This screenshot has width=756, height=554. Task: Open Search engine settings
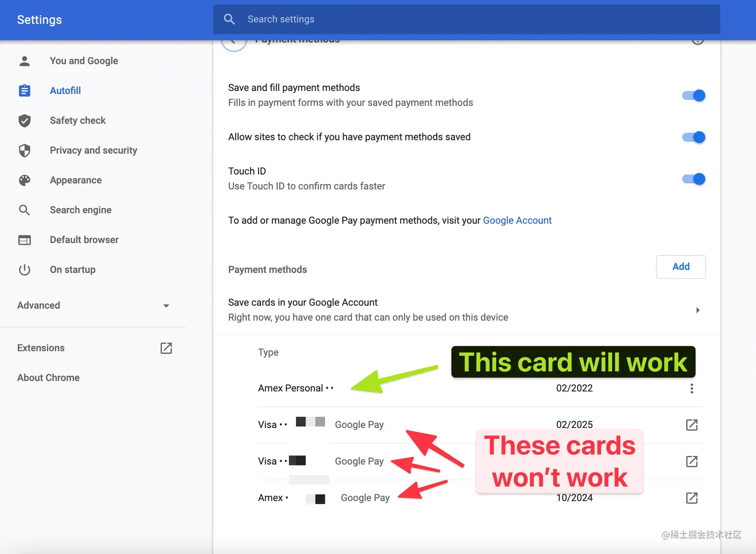pos(81,210)
